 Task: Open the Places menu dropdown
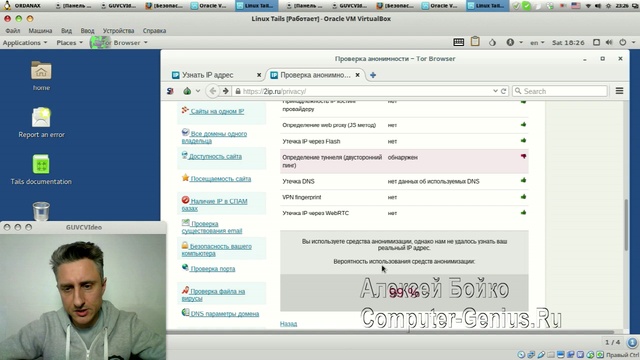click(69, 42)
